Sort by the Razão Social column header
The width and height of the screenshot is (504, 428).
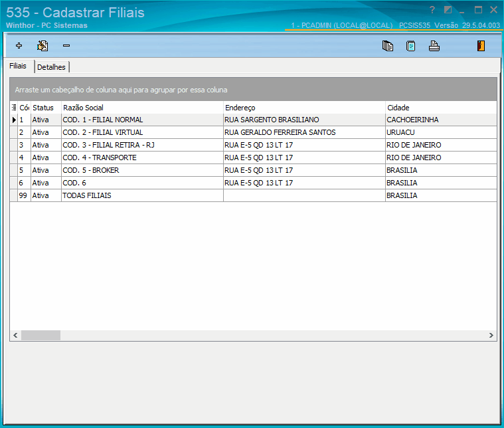[x=142, y=108]
